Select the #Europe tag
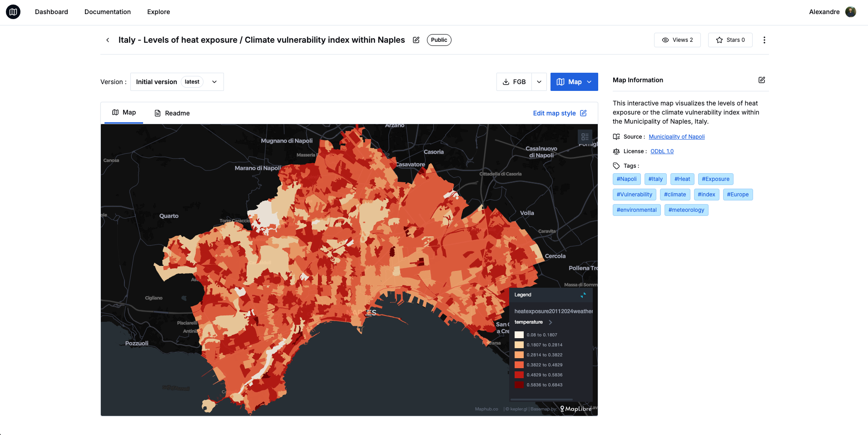 click(738, 195)
